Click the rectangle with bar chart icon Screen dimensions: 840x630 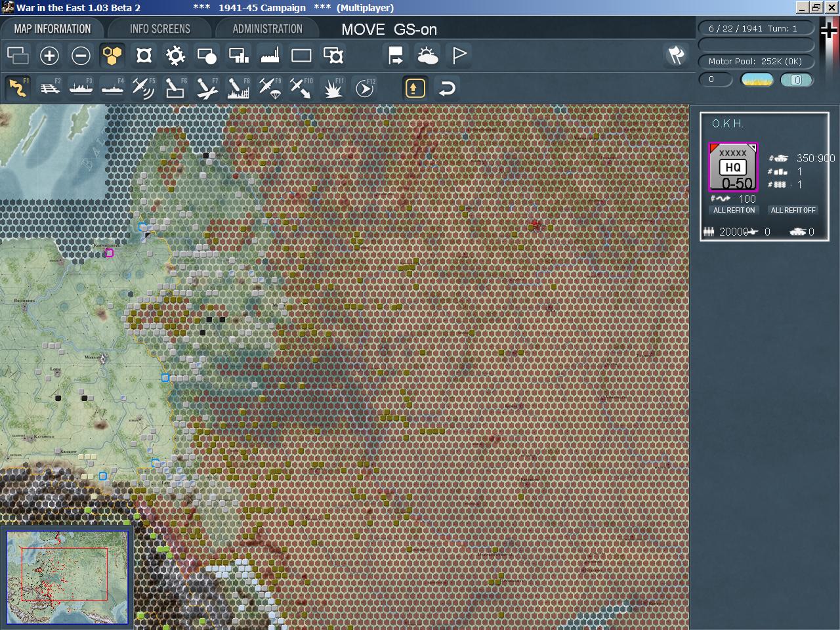(x=238, y=56)
